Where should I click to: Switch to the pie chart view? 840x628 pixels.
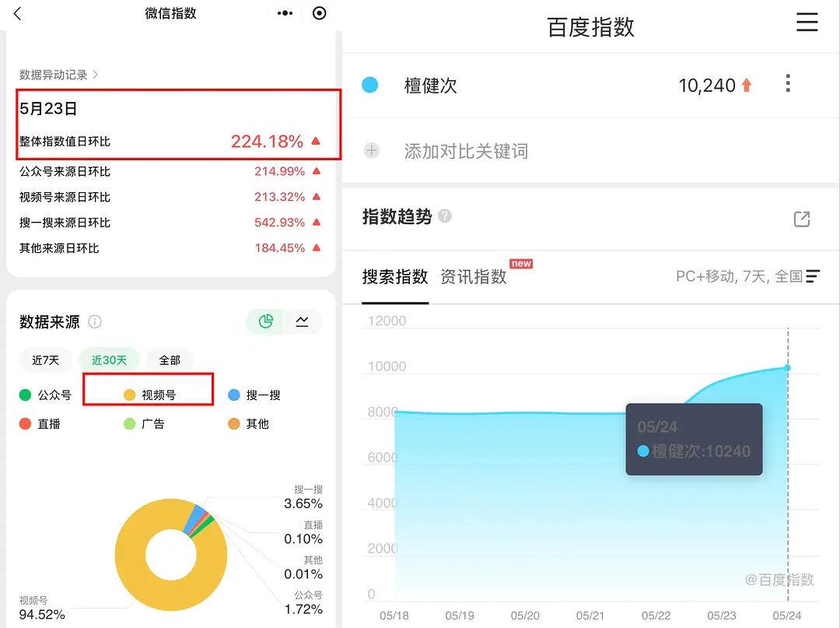tap(266, 321)
